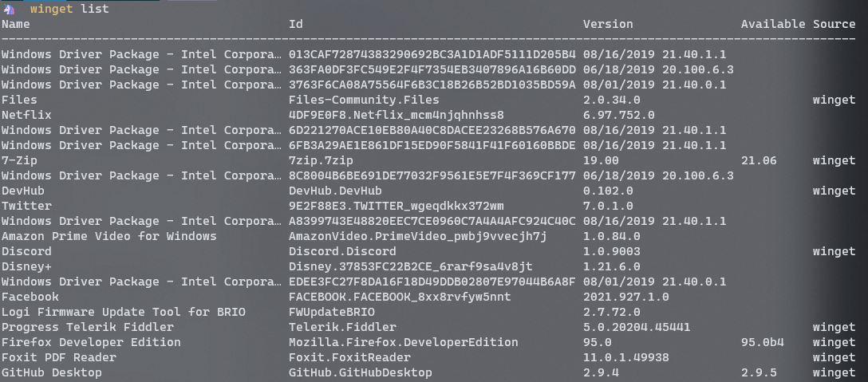868x382 pixels.
Task: Click the Version column header
Action: pyautogui.click(x=608, y=24)
